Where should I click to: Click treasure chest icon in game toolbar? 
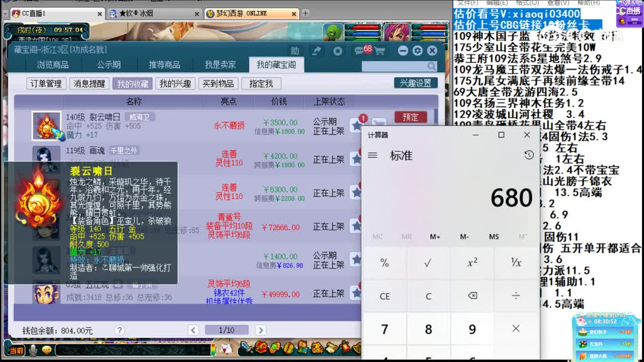coord(261,347)
